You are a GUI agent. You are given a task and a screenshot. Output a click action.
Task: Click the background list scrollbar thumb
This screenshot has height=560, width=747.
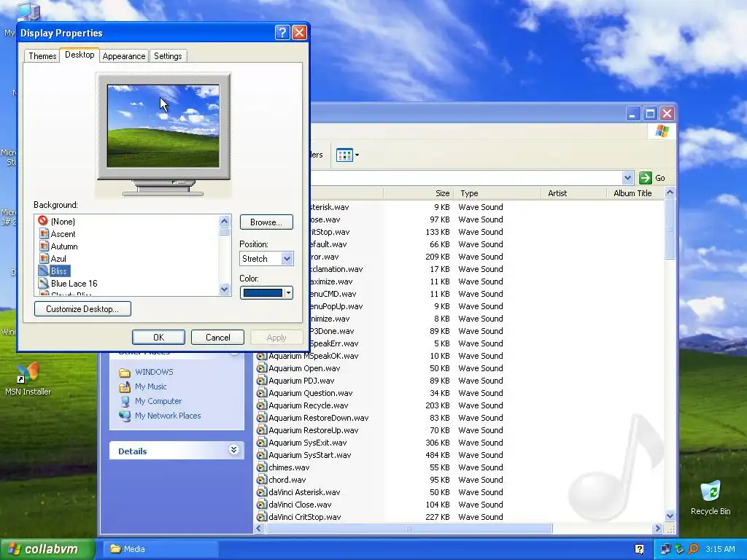[x=225, y=231]
